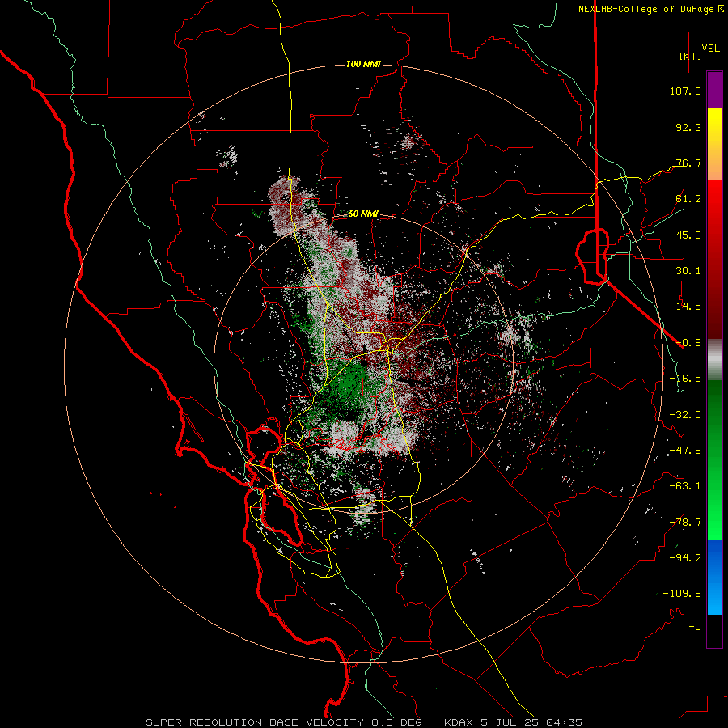The image size is (728, 728).
Task: Click the 50 NMI range ring label
Action: coord(363,214)
